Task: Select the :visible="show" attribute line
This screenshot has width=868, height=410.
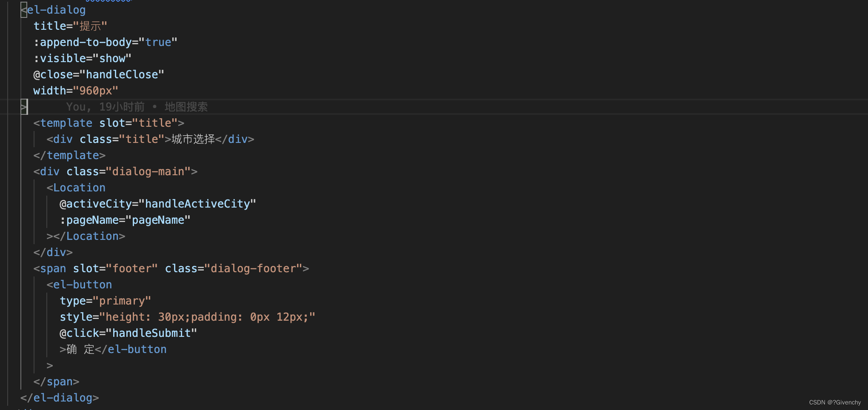Action: pyautogui.click(x=82, y=58)
